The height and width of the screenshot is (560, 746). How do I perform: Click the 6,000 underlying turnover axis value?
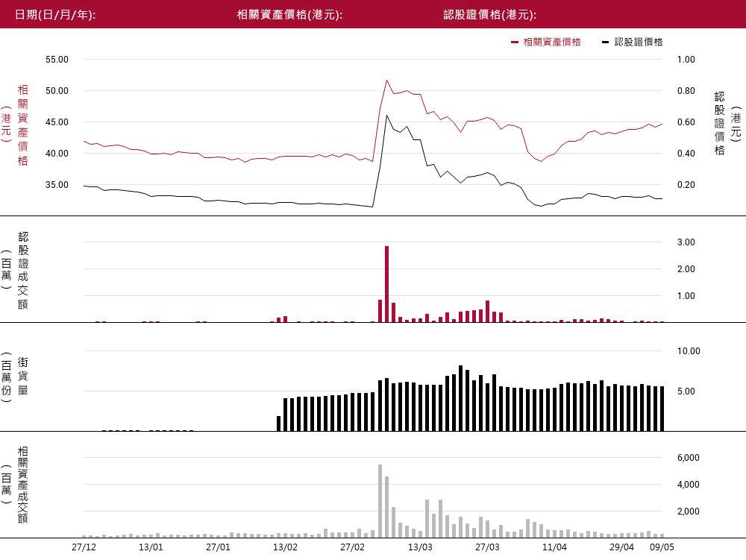point(689,458)
